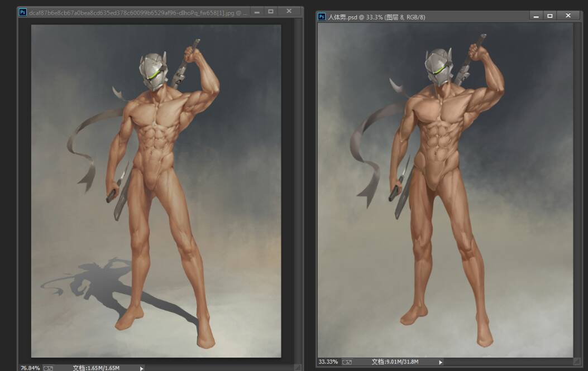Maximize the jpg document window
588x371 pixels.
(x=271, y=12)
